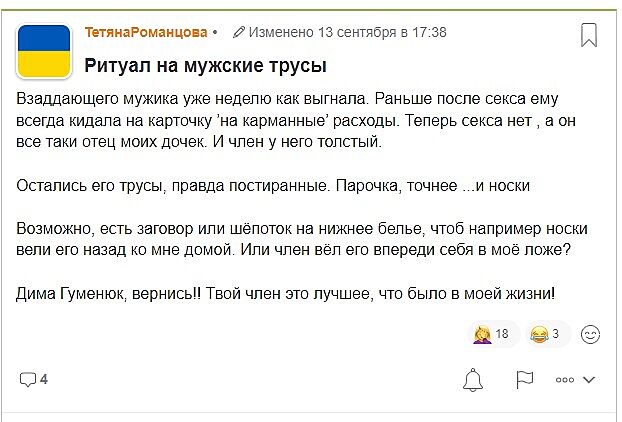Report the post using the flag icon

click(525, 380)
